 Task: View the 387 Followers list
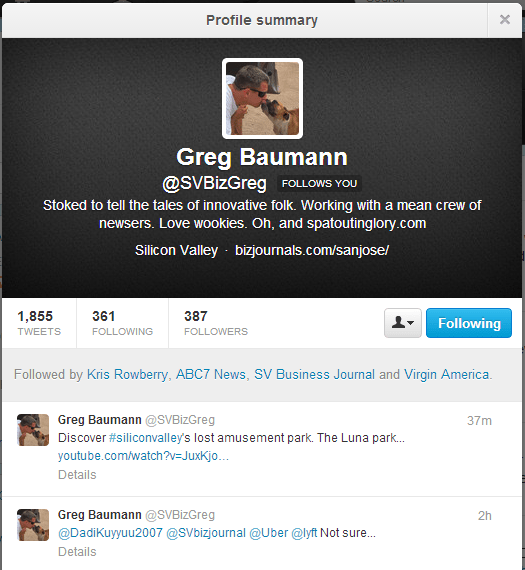pyautogui.click(x=216, y=323)
